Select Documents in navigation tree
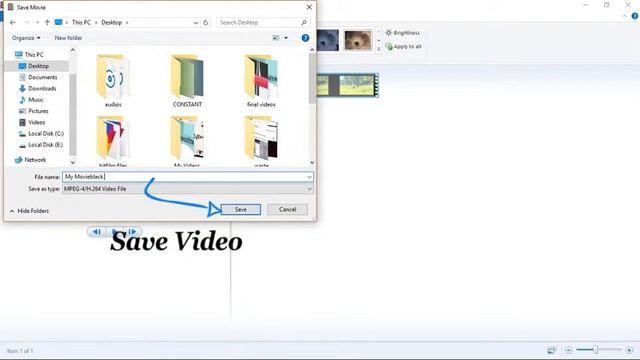 point(42,77)
